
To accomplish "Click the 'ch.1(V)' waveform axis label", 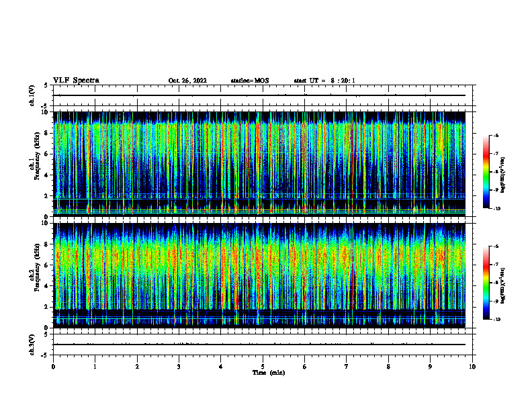I will coord(32,95).
